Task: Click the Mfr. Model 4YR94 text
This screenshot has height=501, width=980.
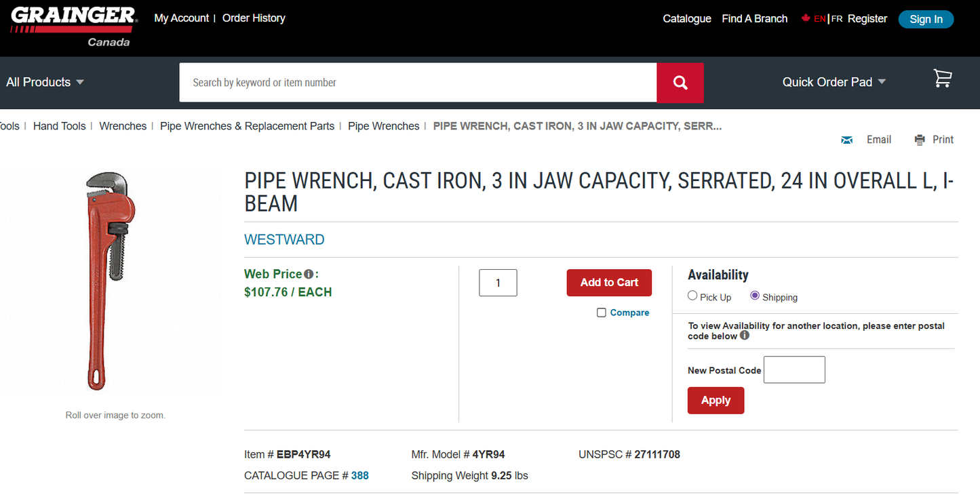Action: pyautogui.click(x=458, y=455)
